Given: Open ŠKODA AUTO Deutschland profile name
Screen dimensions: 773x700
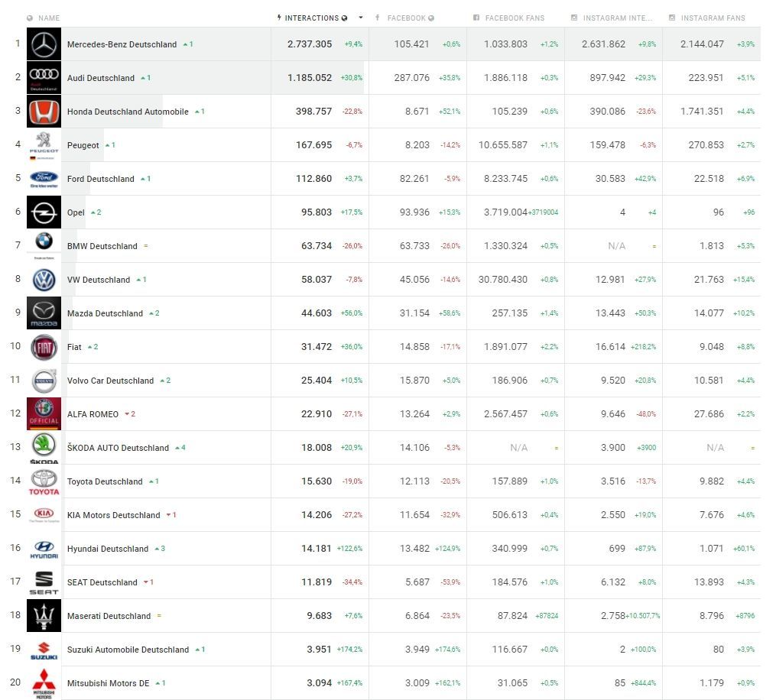Looking at the screenshot, I should point(118,448).
